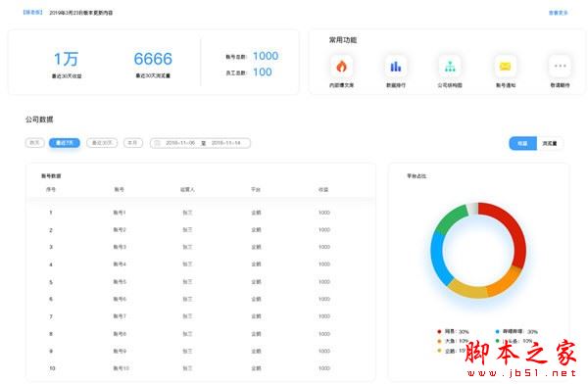Toggle the red 30% legend entry
The width and height of the screenshot is (588, 384).
point(453,331)
